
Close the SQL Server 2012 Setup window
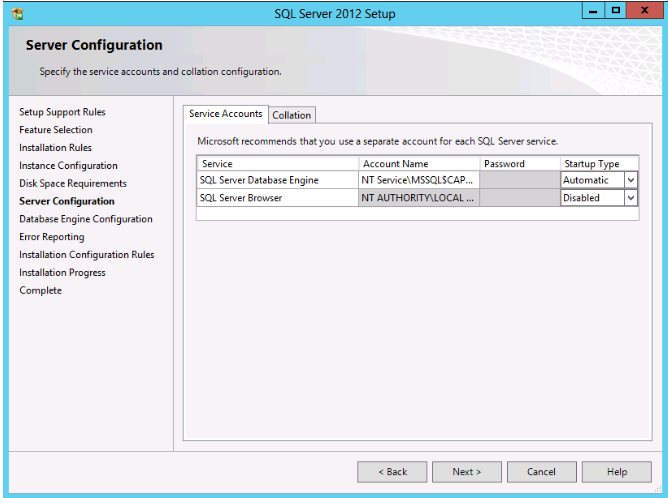[x=645, y=12]
